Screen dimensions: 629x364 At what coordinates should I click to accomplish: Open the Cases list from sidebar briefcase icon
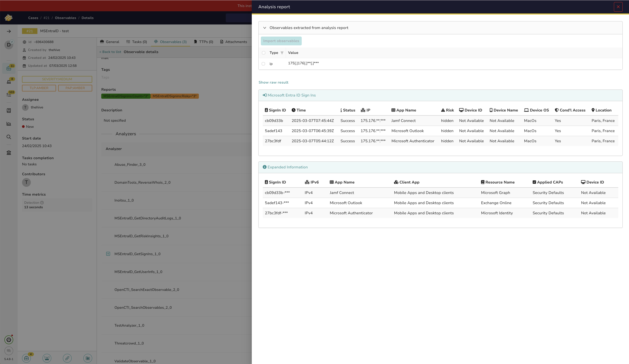click(x=9, y=69)
